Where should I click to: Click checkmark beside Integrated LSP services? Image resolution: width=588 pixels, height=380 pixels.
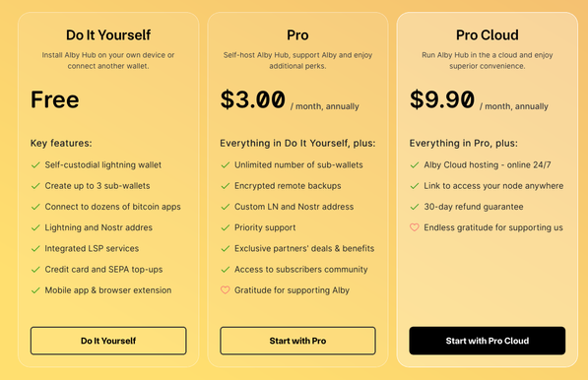[x=35, y=248]
